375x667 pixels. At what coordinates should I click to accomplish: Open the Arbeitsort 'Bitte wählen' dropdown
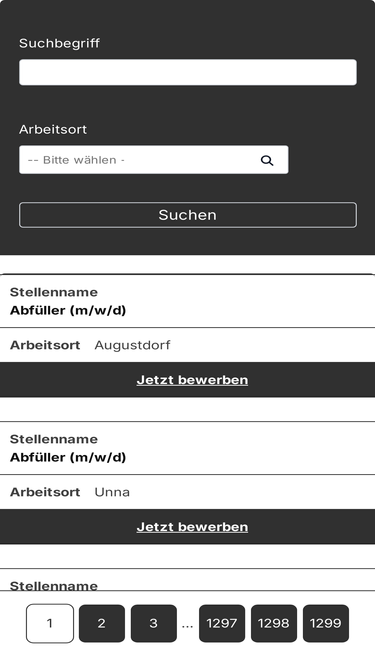click(x=153, y=160)
